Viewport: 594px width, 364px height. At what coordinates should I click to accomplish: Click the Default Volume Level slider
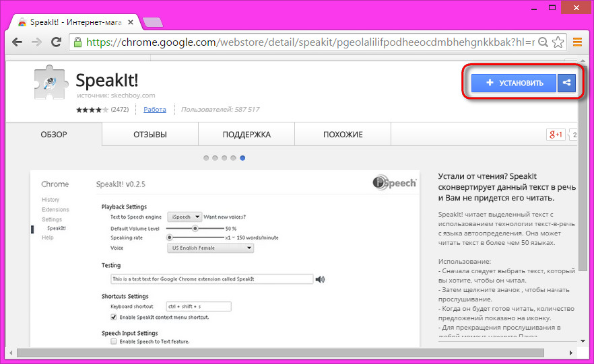[x=195, y=229]
